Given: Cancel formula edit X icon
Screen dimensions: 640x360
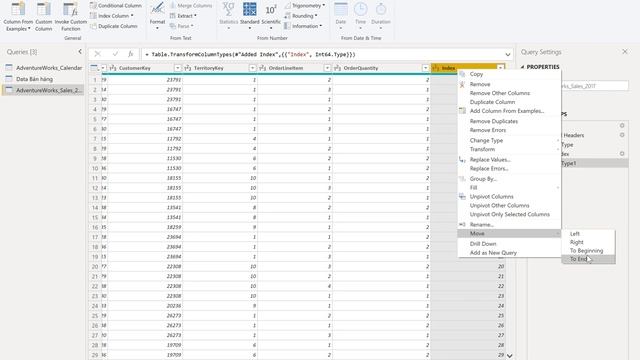Looking at the screenshot, I should 97,54.
